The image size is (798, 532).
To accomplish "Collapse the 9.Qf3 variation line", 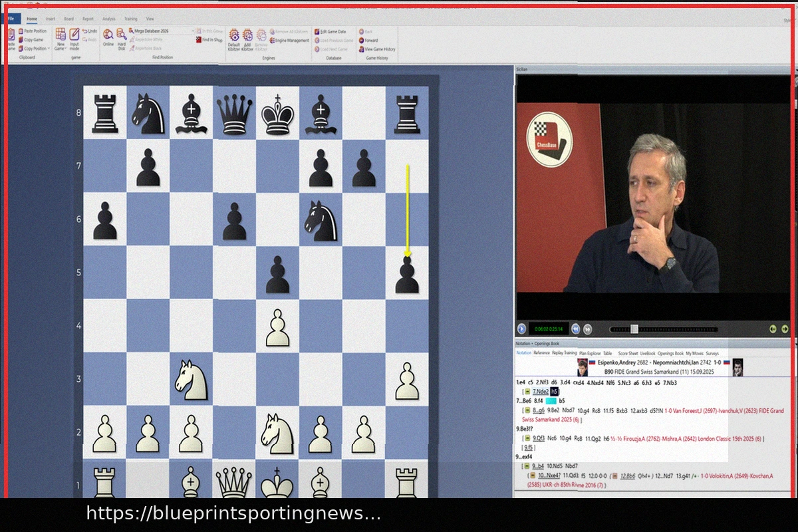I will [527, 439].
